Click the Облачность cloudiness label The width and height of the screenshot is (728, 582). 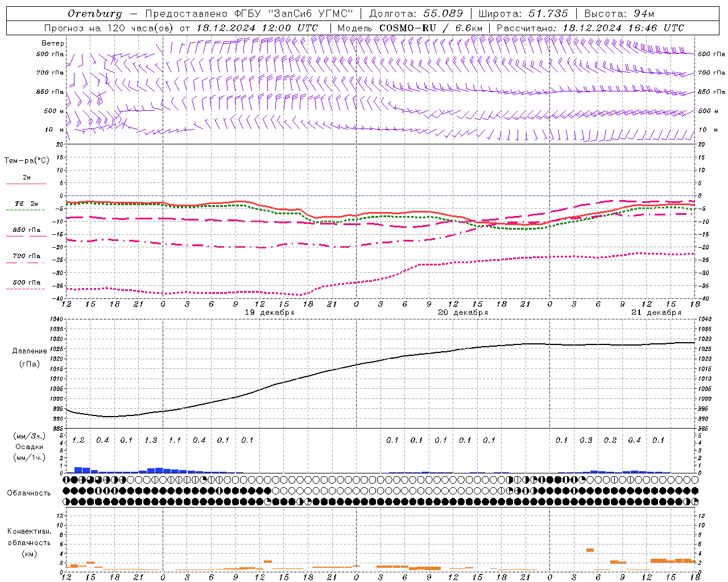point(29,493)
